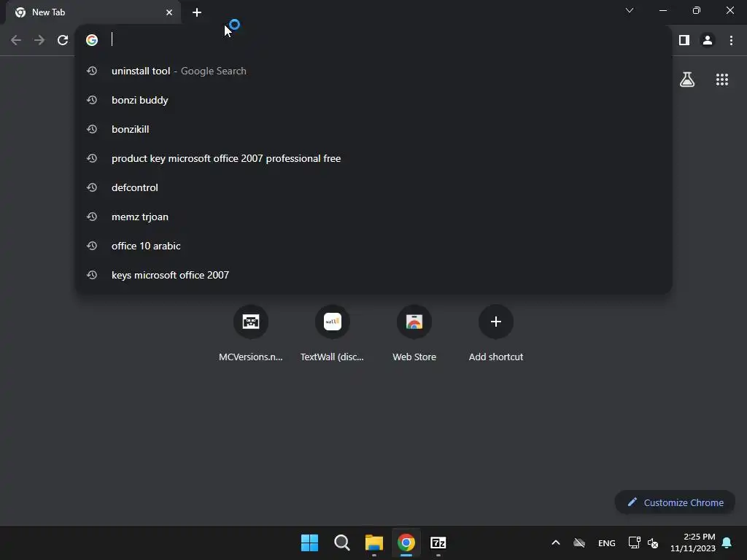Click history icon beside 'bonzi buddy'

[x=92, y=100]
